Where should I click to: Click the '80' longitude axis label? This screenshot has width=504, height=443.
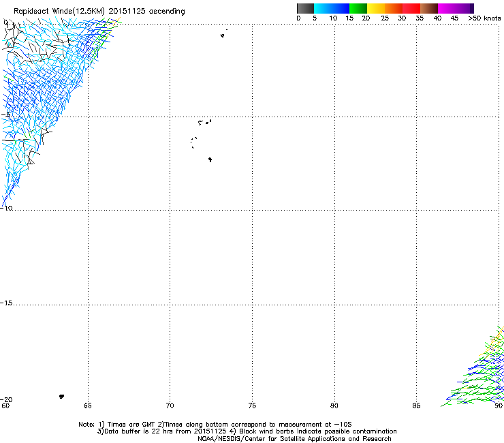tap(334, 406)
